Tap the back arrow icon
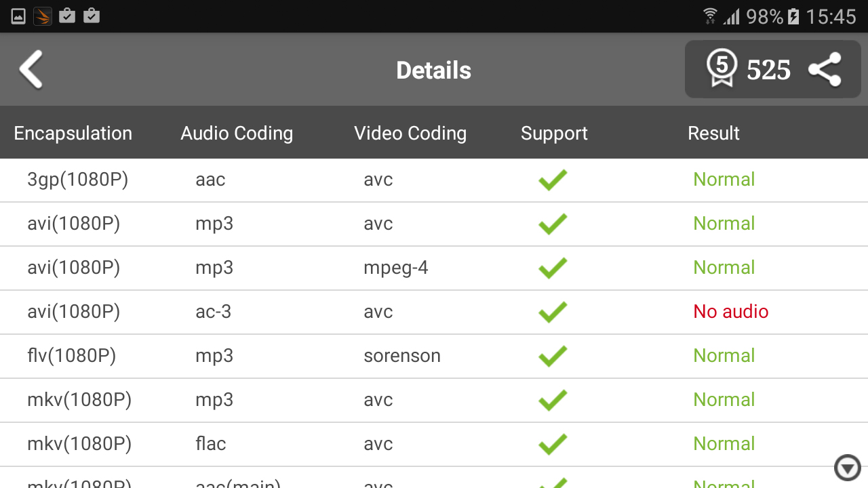 click(31, 69)
